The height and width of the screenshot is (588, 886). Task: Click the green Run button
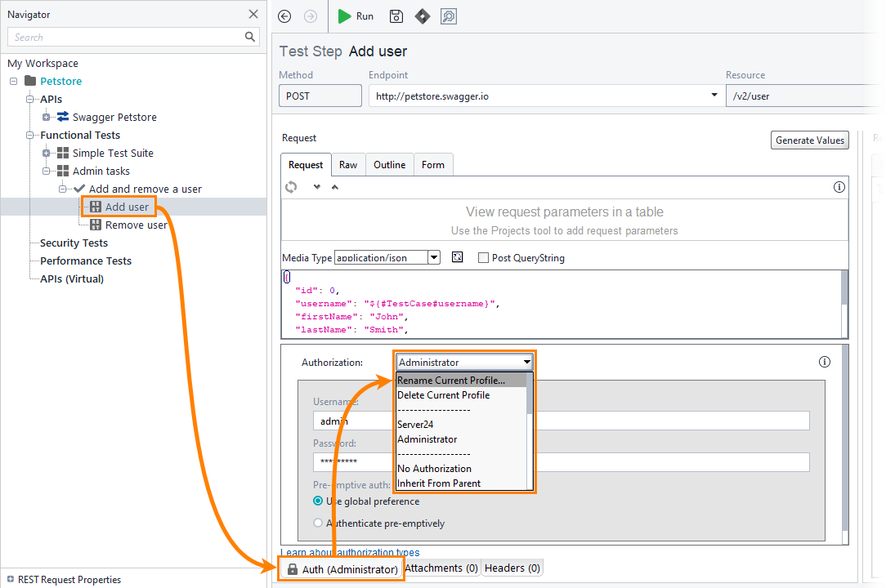[x=356, y=16]
